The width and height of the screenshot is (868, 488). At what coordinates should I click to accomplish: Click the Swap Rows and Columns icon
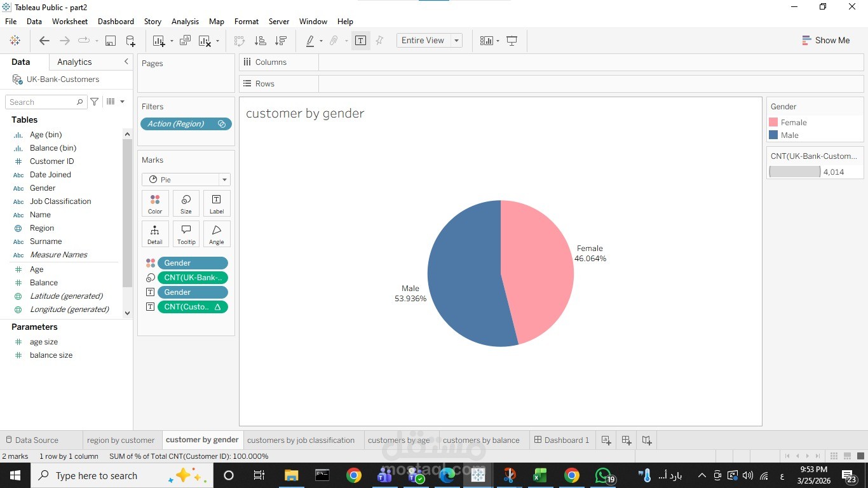pyautogui.click(x=240, y=41)
